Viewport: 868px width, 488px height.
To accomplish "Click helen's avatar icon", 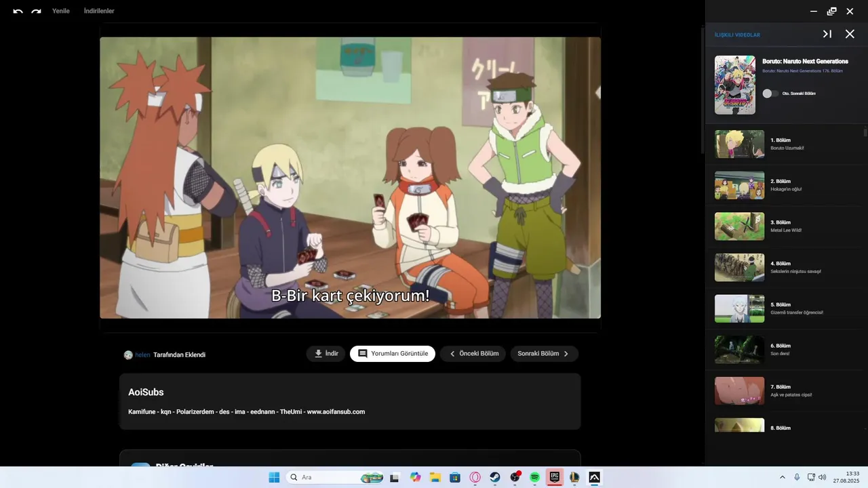I will (128, 354).
